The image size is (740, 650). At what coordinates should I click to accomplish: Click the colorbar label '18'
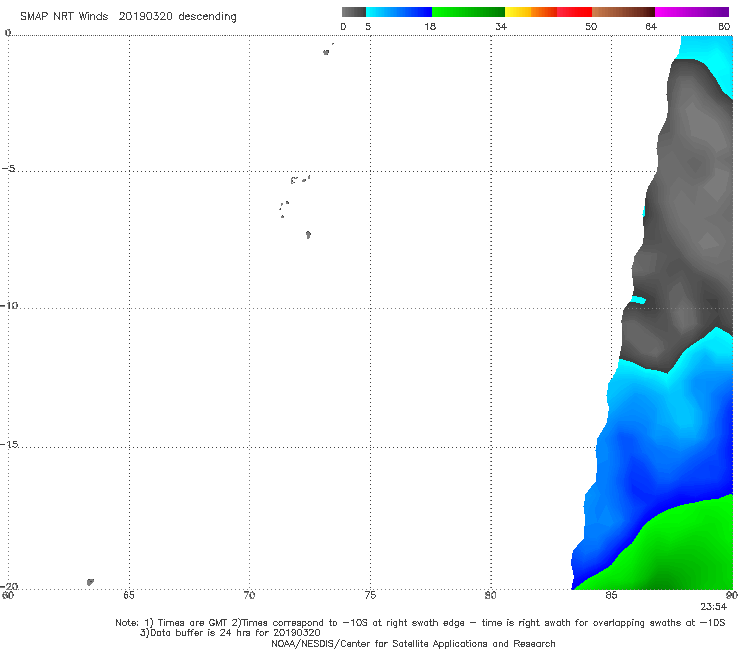coord(430,27)
